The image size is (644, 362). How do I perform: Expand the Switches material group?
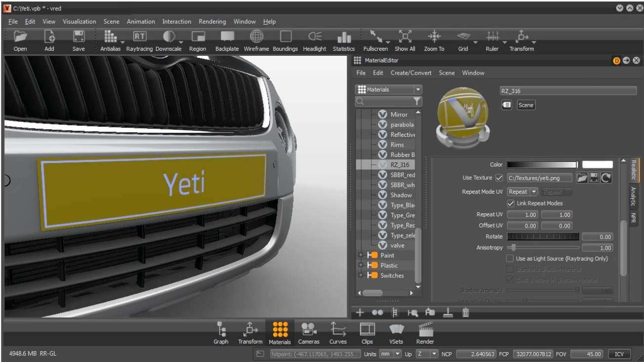pyautogui.click(x=361, y=276)
